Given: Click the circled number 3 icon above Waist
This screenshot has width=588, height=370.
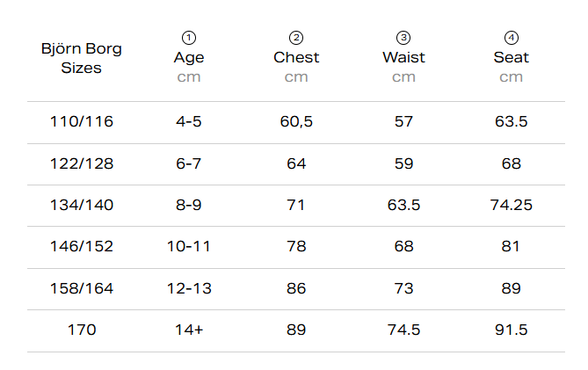Looking at the screenshot, I should pyautogui.click(x=403, y=38).
